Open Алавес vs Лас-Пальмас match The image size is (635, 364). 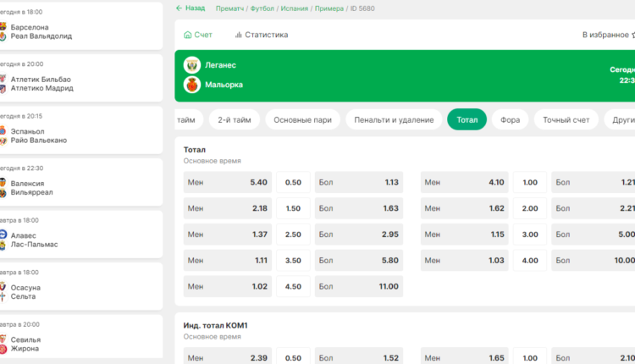tap(81, 234)
